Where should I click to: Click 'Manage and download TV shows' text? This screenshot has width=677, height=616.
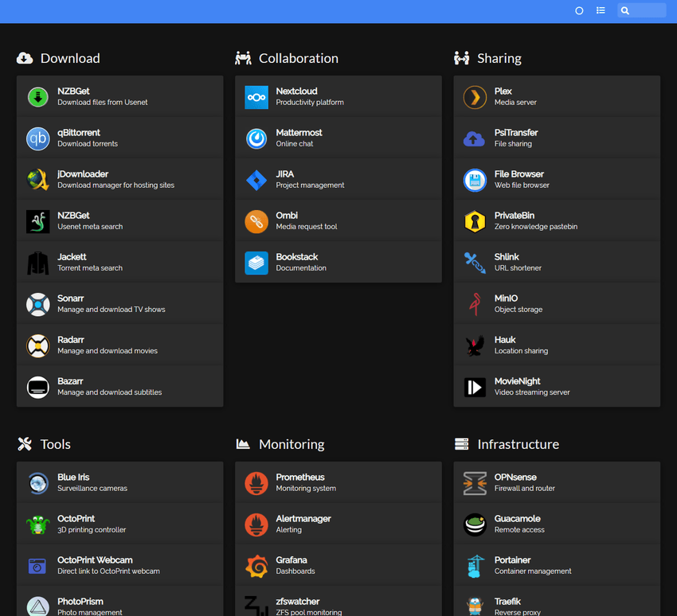112,310
